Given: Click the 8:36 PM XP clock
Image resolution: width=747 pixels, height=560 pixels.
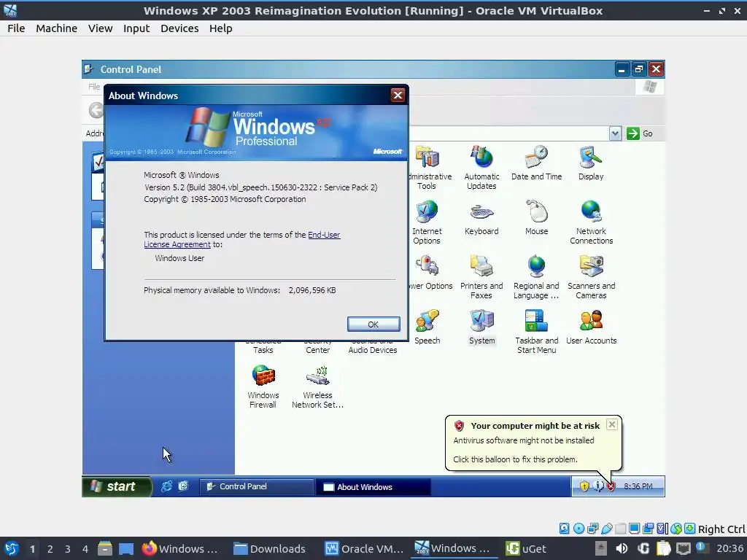Looking at the screenshot, I should (638, 486).
